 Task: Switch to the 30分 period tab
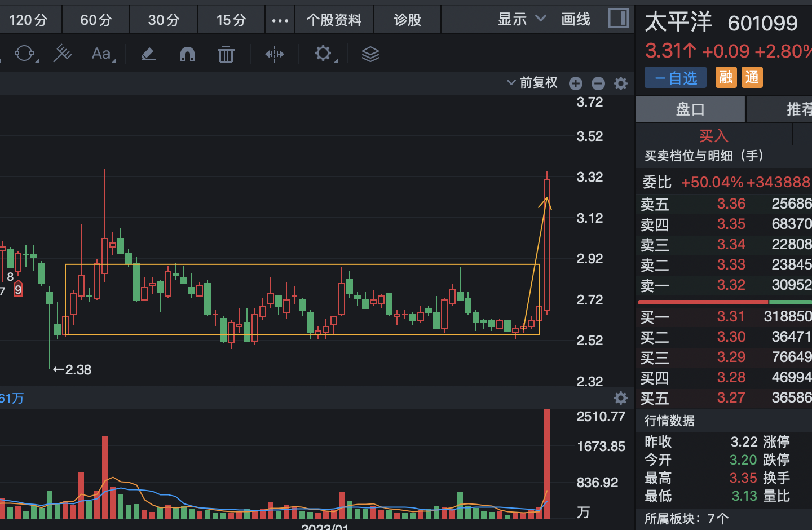164,20
